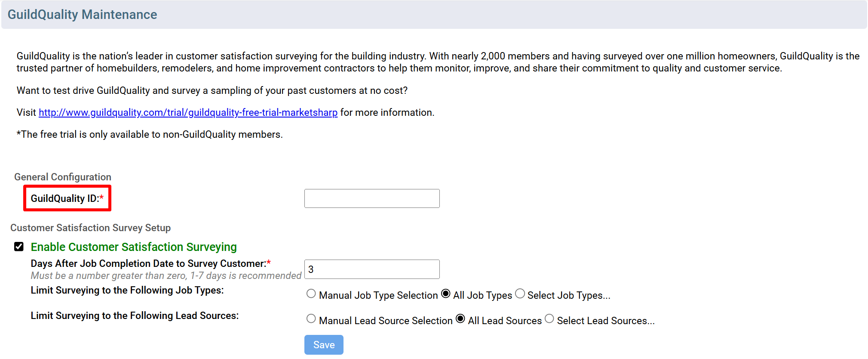Open the guildquality.com free trial link
Viewport: 868px width, 359px height.
pyautogui.click(x=188, y=112)
